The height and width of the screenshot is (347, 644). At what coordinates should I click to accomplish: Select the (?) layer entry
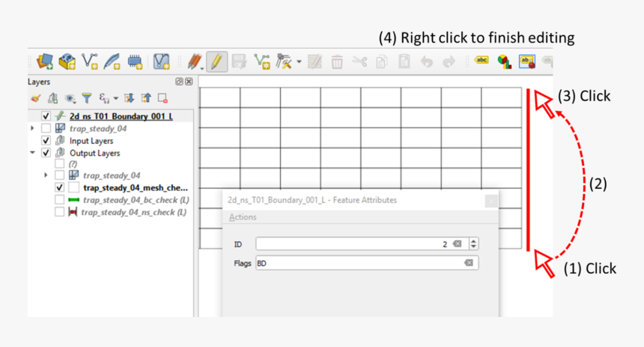pyautogui.click(x=73, y=164)
